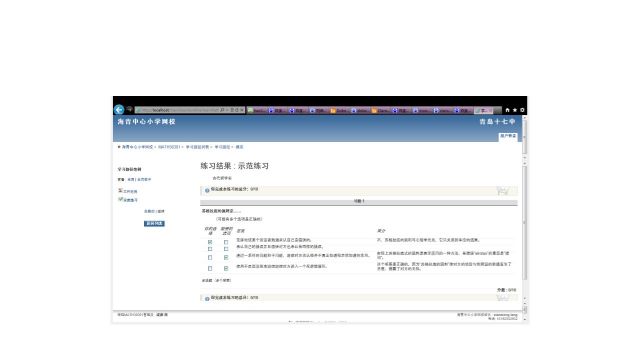This screenshot has width=640, height=360.
Task: Open the tab at header right corner
Action: point(508,137)
